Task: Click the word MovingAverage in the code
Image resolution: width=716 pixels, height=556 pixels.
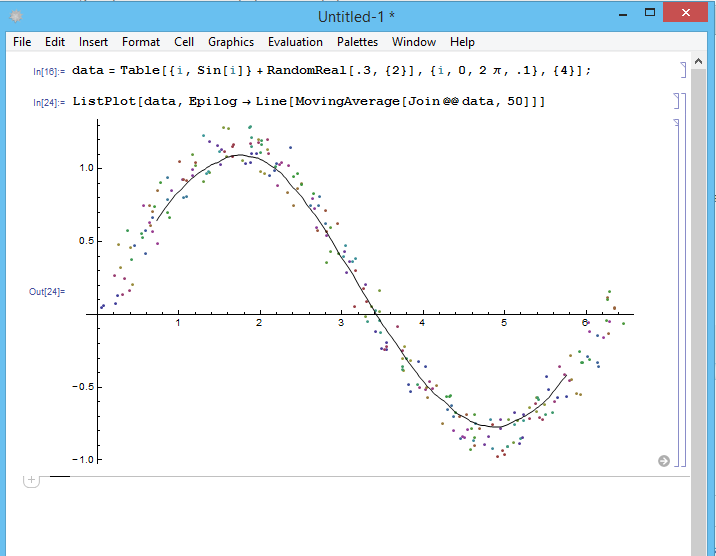Action: [347, 101]
